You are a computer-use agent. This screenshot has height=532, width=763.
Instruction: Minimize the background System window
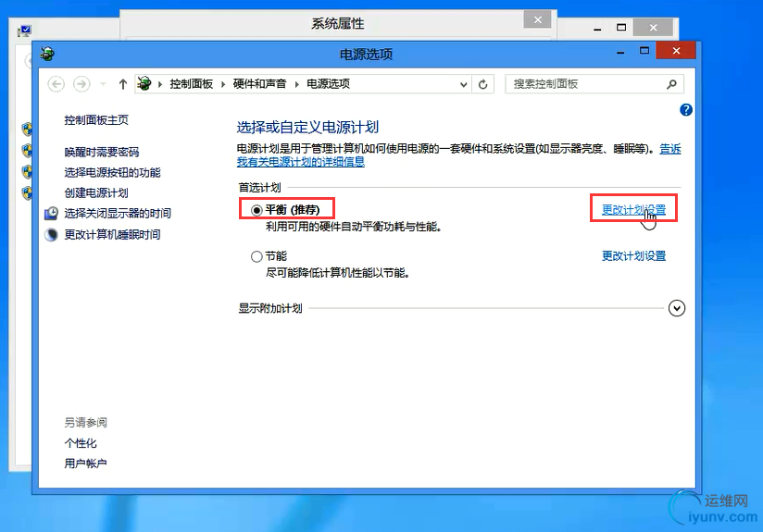tap(597, 28)
